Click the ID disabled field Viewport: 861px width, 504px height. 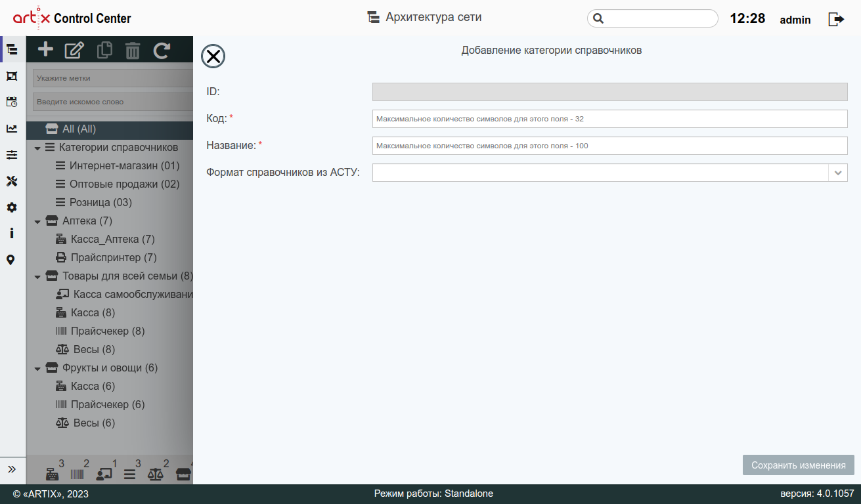pyautogui.click(x=609, y=92)
